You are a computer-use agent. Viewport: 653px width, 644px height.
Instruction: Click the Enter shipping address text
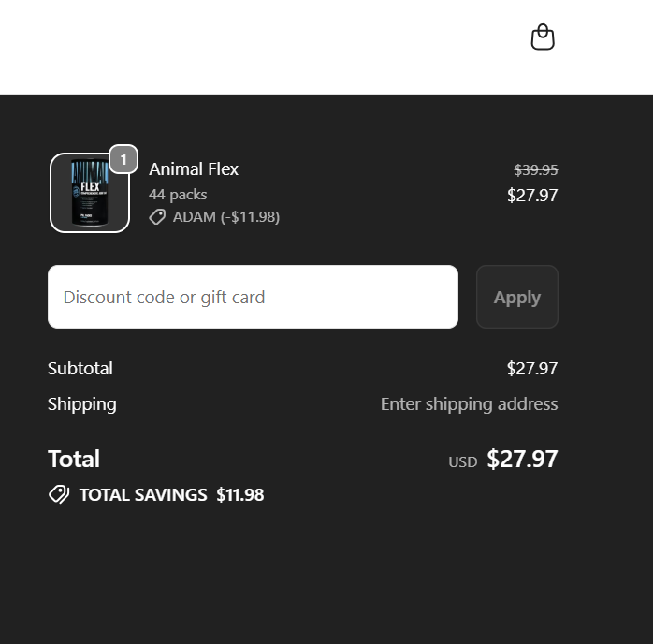click(x=469, y=404)
